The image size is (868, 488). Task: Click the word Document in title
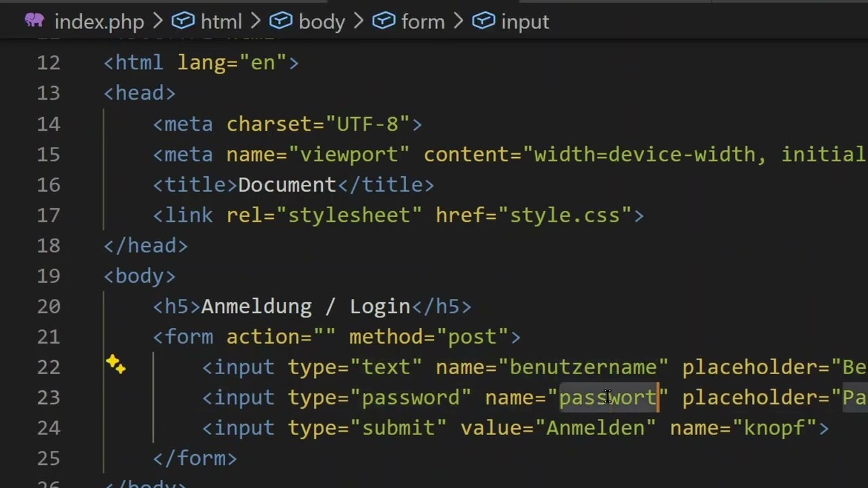tap(287, 185)
